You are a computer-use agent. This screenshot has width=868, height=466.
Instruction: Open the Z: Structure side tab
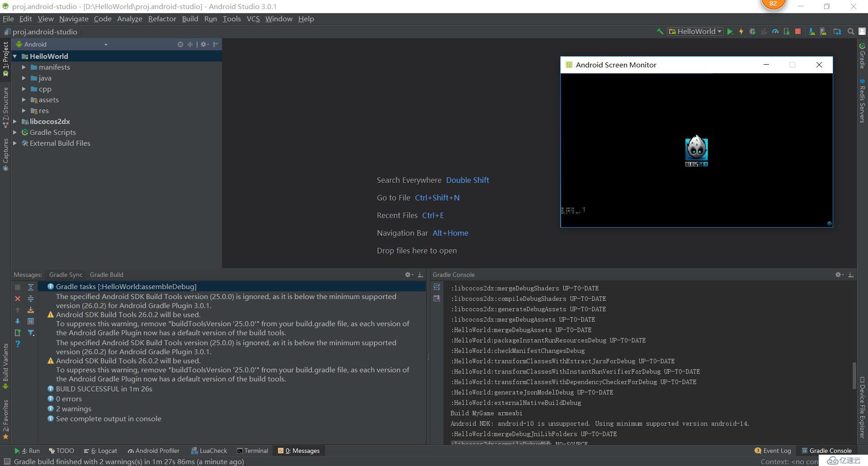click(x=5, y=108)
